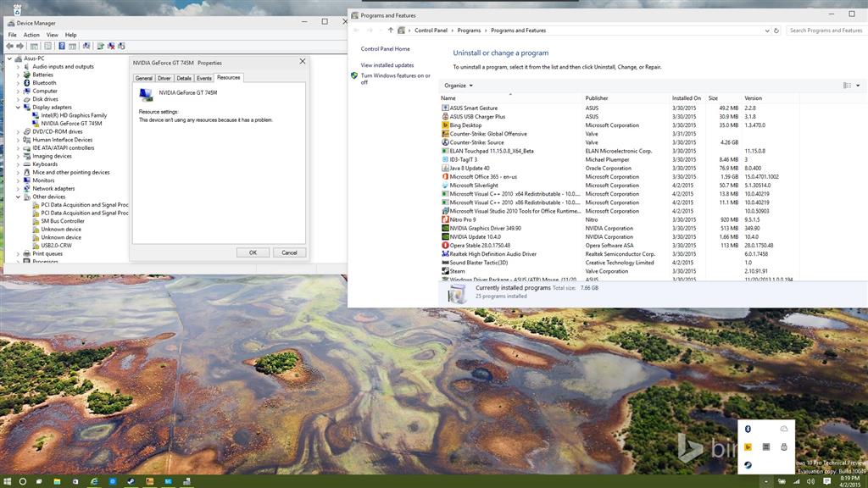
Task: Click the Uninstall device icon with red X
Action: (111, 46)
